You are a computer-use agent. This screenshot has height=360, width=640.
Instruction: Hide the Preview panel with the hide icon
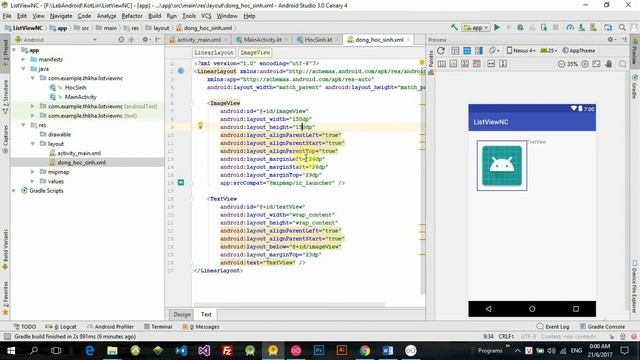624,40
